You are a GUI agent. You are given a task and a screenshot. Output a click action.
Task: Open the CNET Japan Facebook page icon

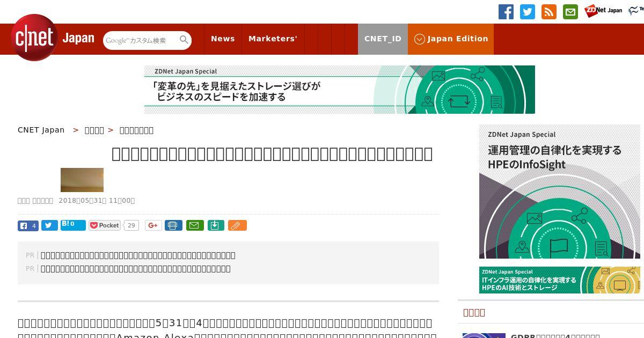point(506,12)
